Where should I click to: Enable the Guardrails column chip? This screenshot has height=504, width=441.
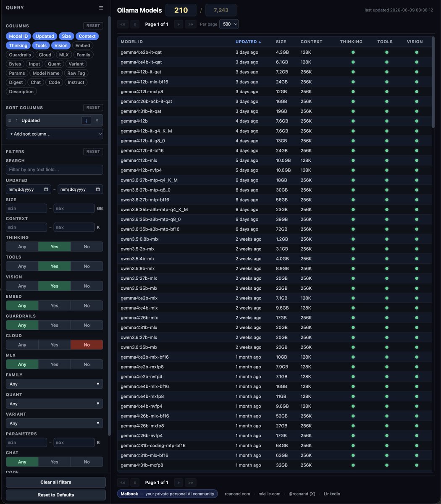click(x=20, y=55)
